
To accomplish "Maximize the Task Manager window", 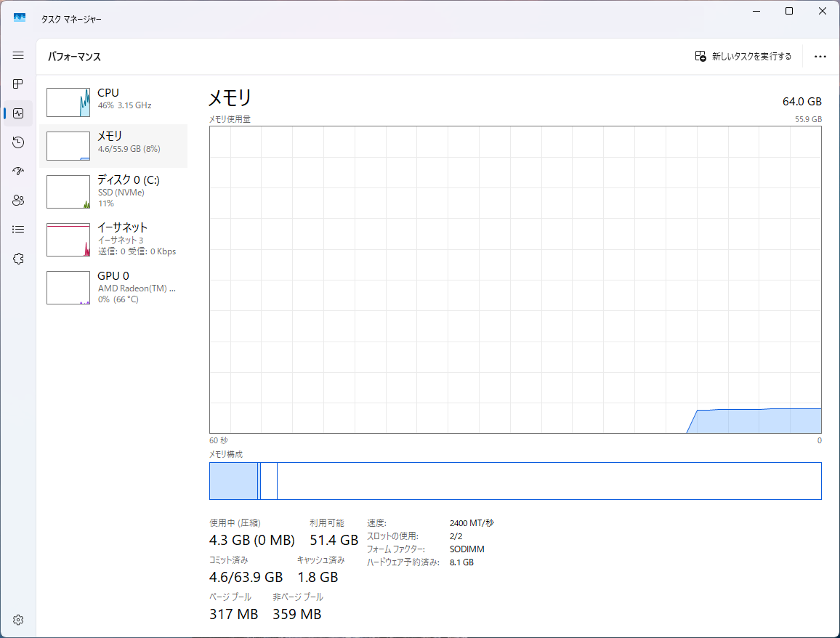I will point(788,11).
